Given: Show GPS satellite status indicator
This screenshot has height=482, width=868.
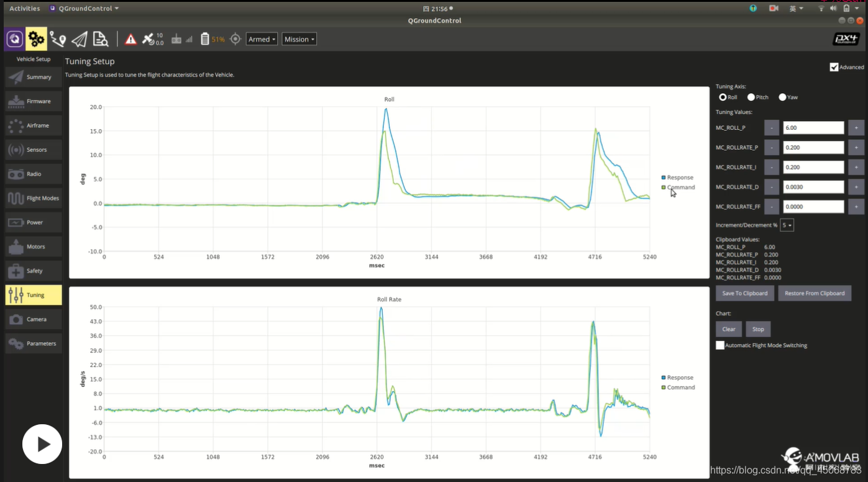Looking at the screenshot, I should pyautogui.click(x=153, y=39).
